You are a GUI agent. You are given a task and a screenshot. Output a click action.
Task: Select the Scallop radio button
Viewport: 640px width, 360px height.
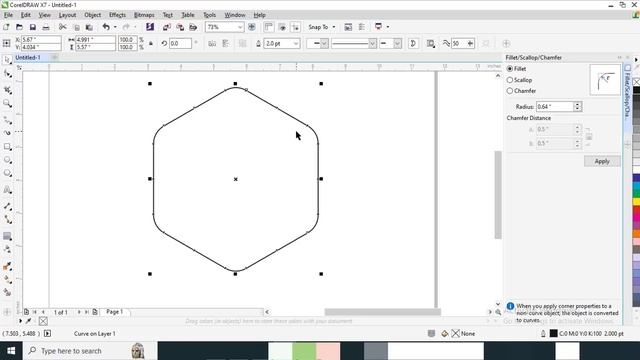click(x=510, y=80)
